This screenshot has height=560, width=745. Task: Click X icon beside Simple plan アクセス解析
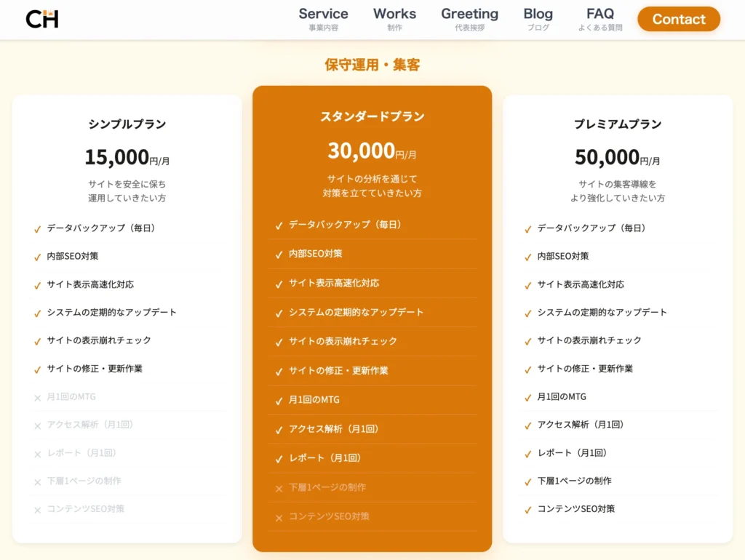pos(37,426)
